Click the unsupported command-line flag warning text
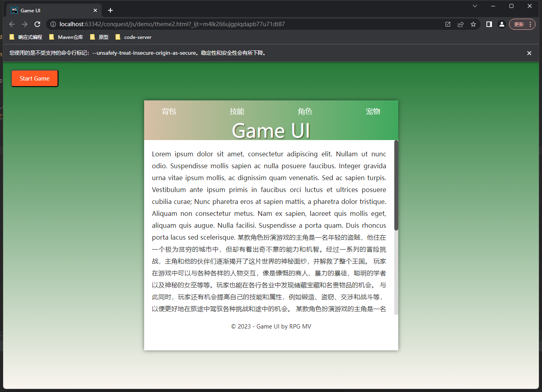Screen dimensions: 542x392 [138, 53]
